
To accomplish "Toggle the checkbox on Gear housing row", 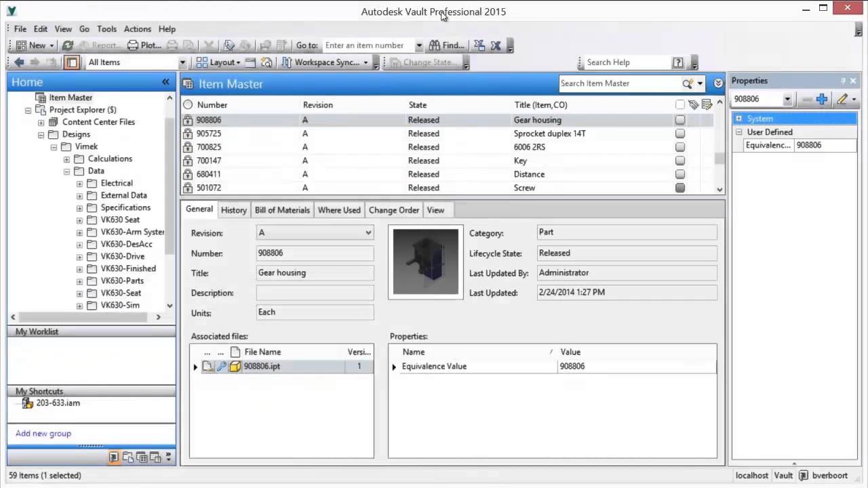I will (x=680, y=120).
